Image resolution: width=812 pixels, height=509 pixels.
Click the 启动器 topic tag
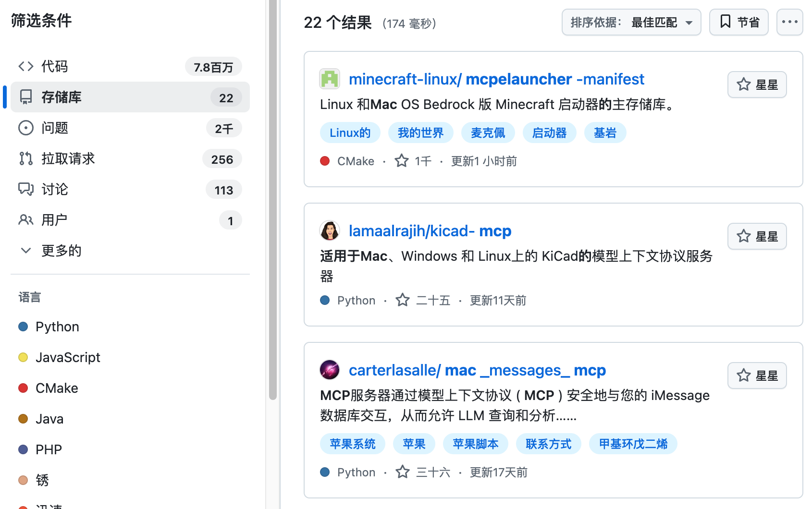(x=550, y=133)
